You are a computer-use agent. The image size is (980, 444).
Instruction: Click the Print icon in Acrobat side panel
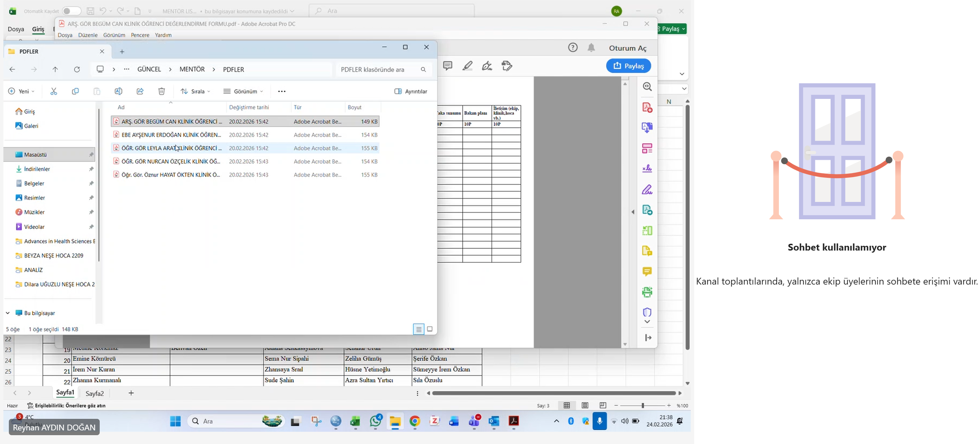click(x=647, y=292)
